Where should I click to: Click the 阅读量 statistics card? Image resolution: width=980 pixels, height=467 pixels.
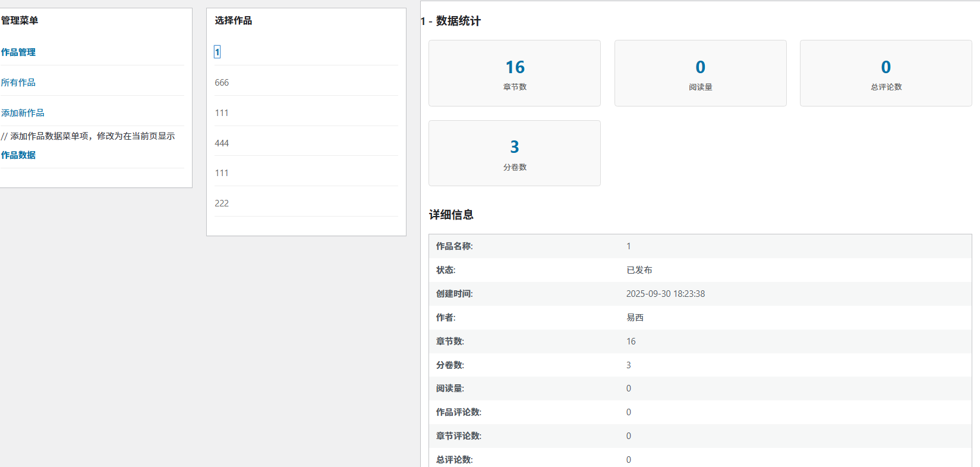click(x=700, y=74)
